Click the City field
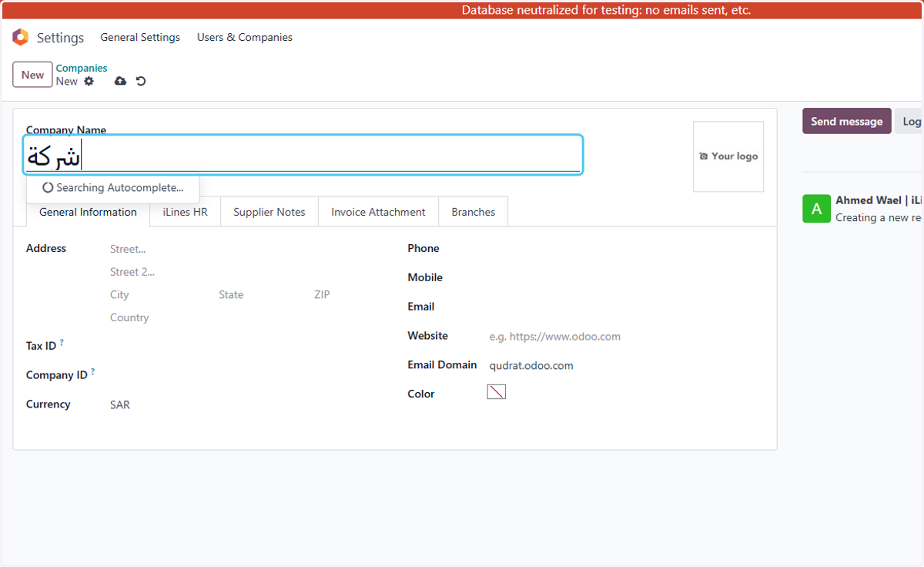The image size is (924, 567). coord(161,294)
